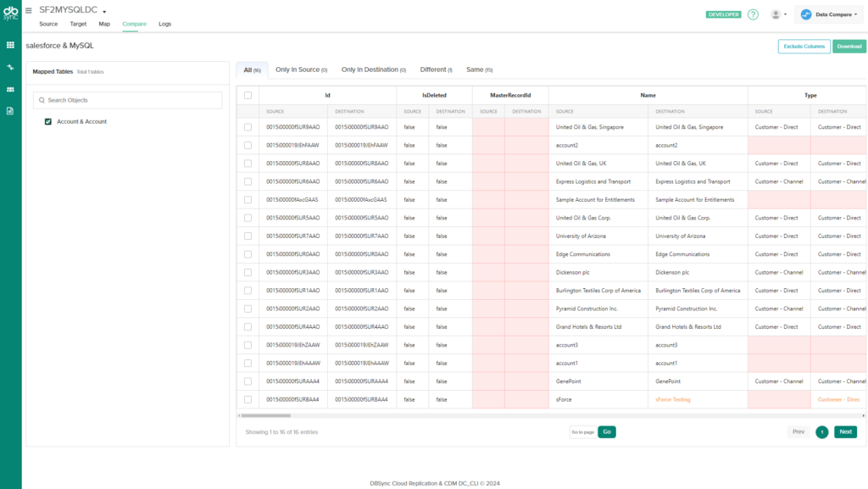This screenshot has width=868, height=489.
Task: Click the IsDeleted column header
Action: [435, 95]
